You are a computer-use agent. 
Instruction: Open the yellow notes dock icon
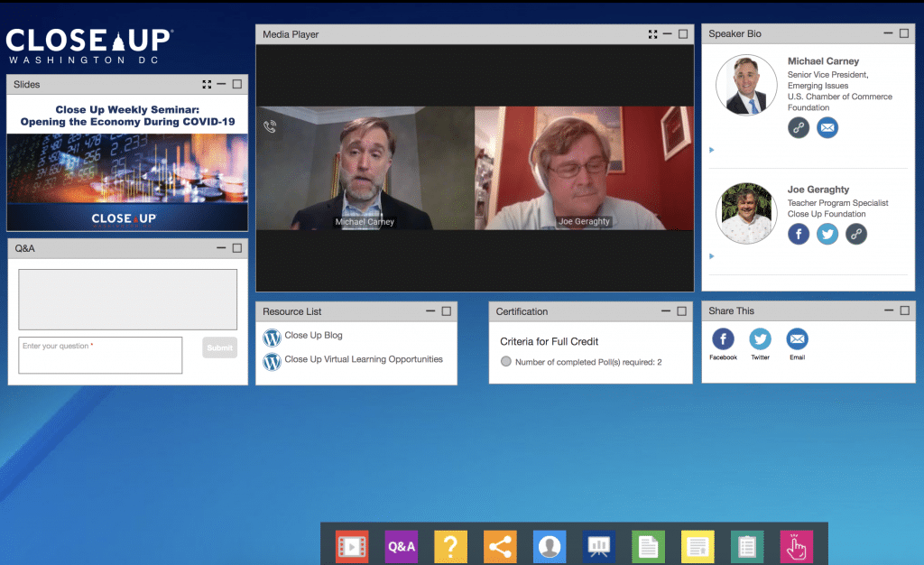698,547
